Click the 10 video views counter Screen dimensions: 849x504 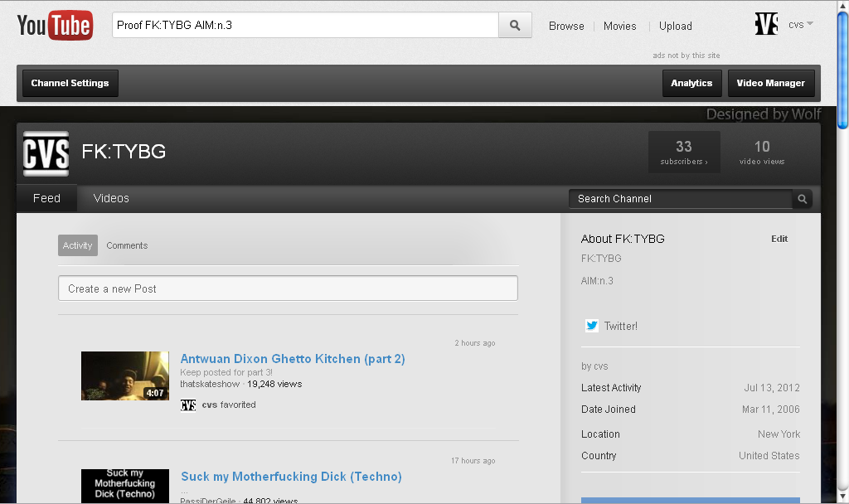(x=762, y=153)
